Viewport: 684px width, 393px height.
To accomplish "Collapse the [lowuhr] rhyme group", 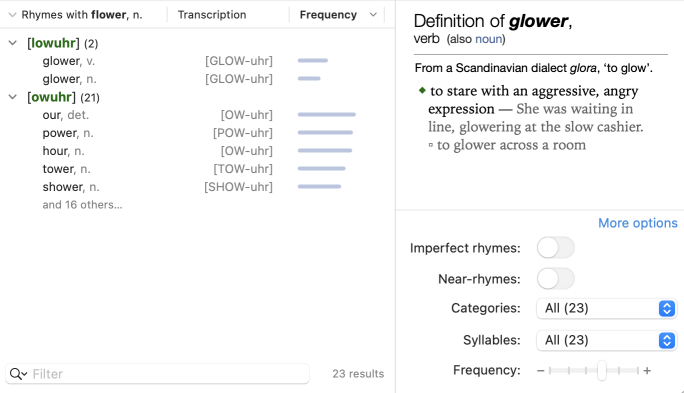I will pyautogui.click(x=13, y=43).
